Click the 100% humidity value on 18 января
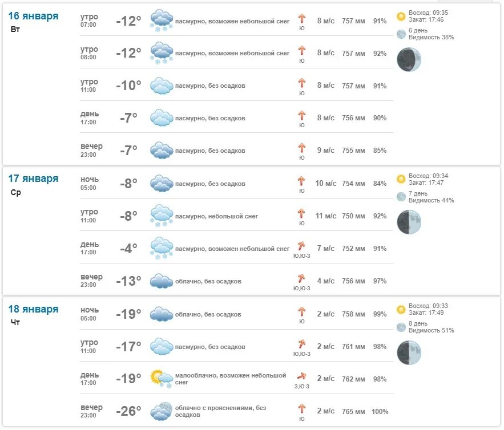Screen dimensions: 504x430 [x=380, y=411]
